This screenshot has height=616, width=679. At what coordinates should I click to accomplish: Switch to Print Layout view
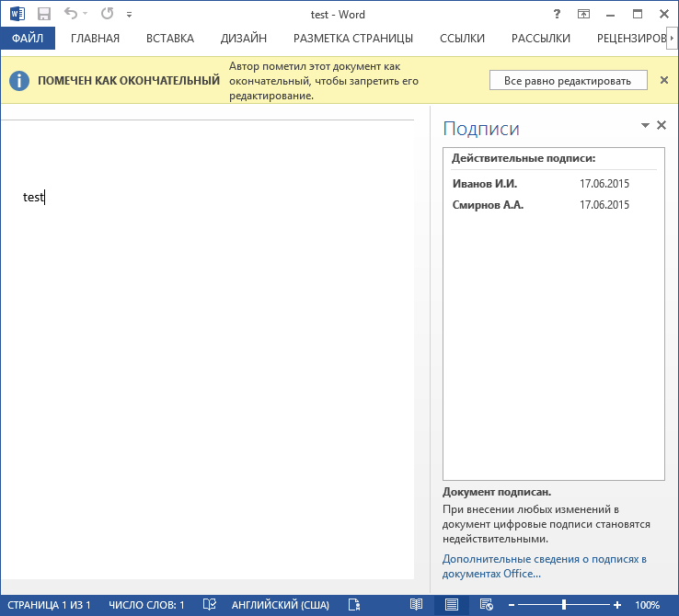(451, 604)
